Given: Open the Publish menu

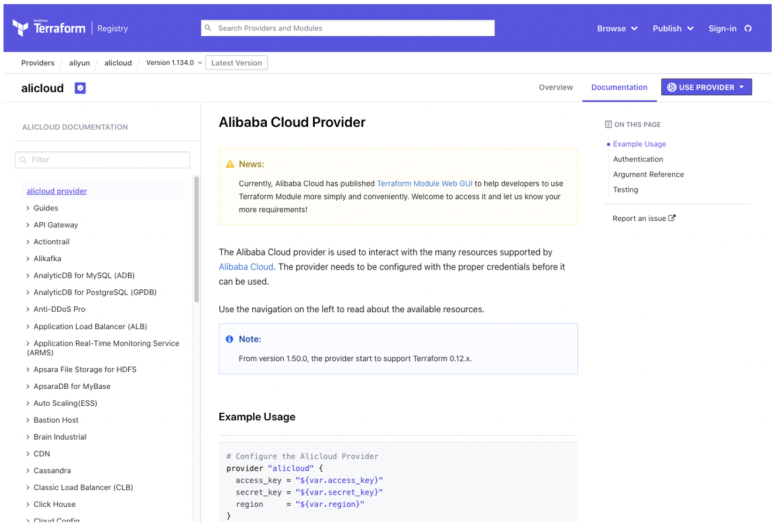Looking at the screenshot, I should coord(672,27).
